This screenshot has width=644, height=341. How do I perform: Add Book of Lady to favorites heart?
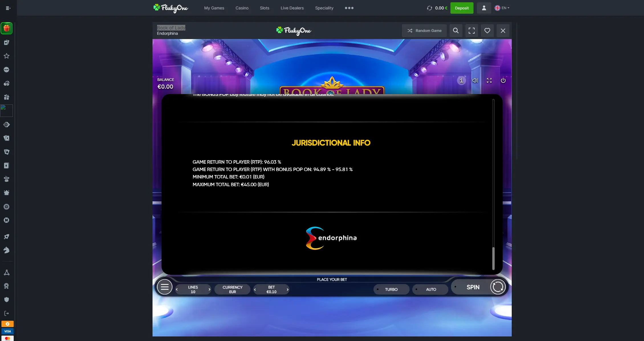pos(487,31)
